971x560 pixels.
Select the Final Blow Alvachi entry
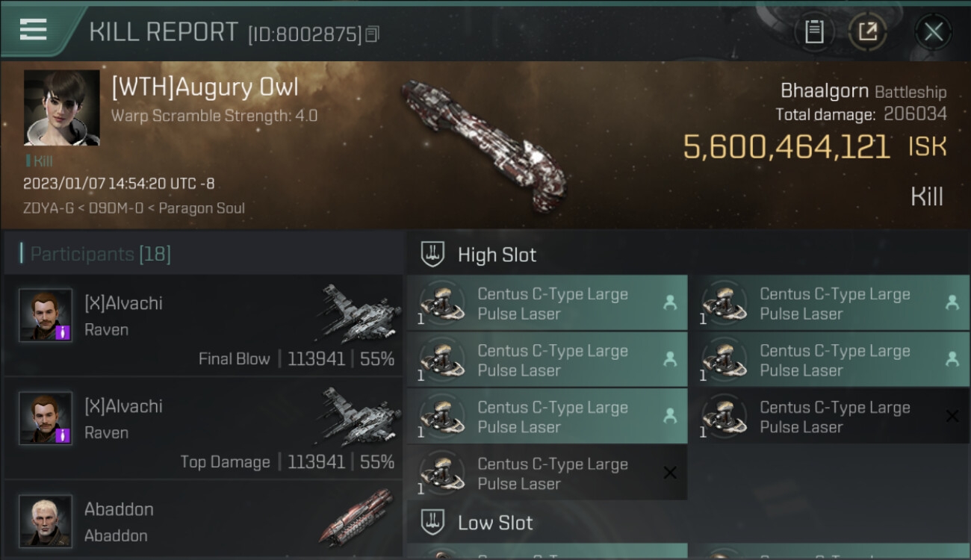(203, 325)
